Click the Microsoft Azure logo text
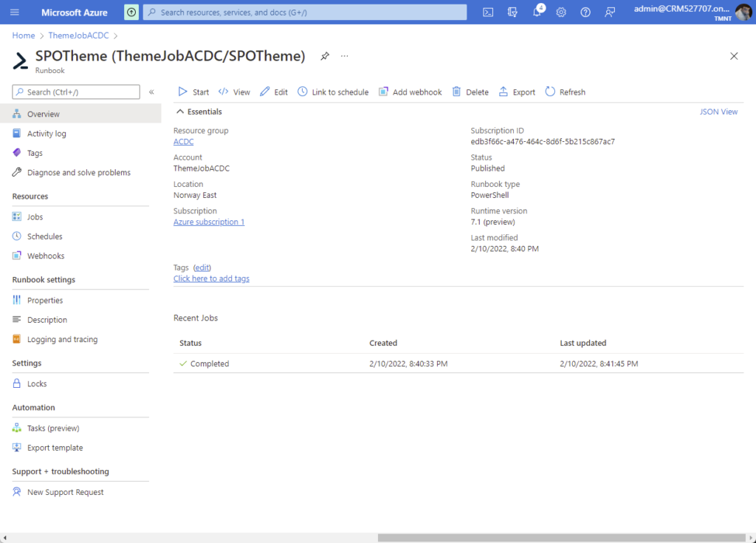756x543 pixels. click(x=75, y=13)
